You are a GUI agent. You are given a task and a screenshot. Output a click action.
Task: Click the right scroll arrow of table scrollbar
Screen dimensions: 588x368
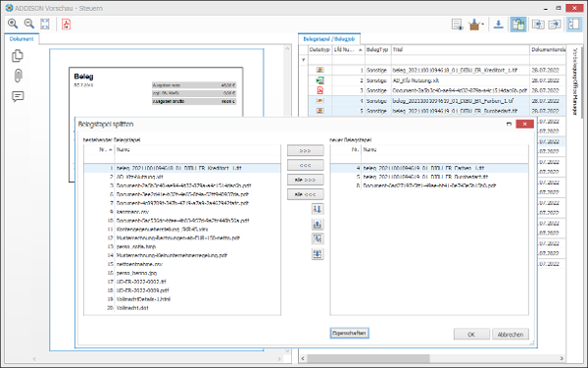pyautogui.click(x=562, y=358)
